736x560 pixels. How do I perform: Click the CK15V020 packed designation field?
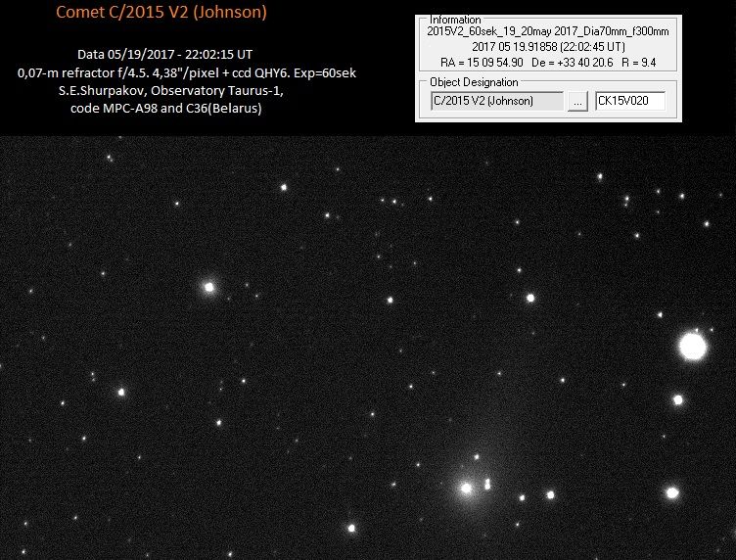tap(630, 101)
